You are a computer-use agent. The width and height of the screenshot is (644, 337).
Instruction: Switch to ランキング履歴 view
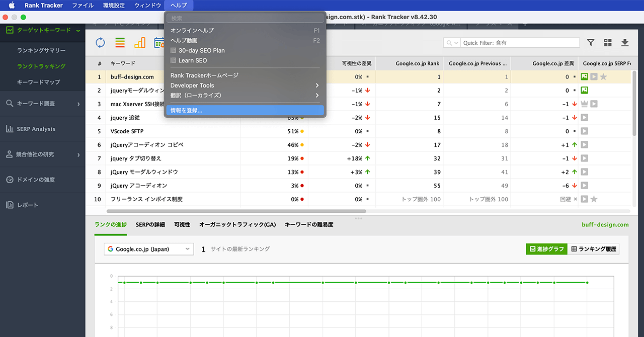point(593,249)
